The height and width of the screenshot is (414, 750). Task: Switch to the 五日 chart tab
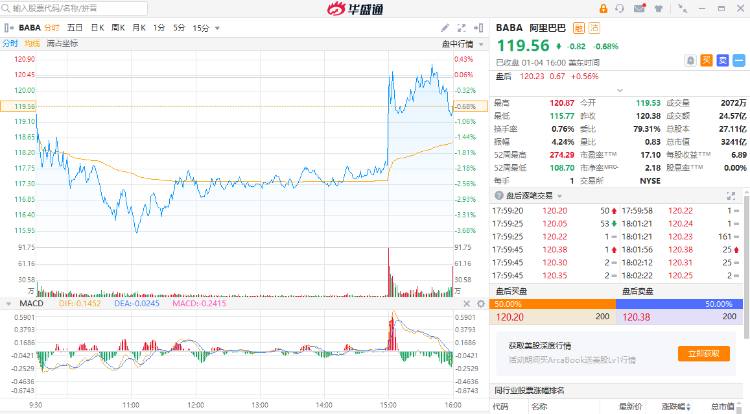(75, 28)
